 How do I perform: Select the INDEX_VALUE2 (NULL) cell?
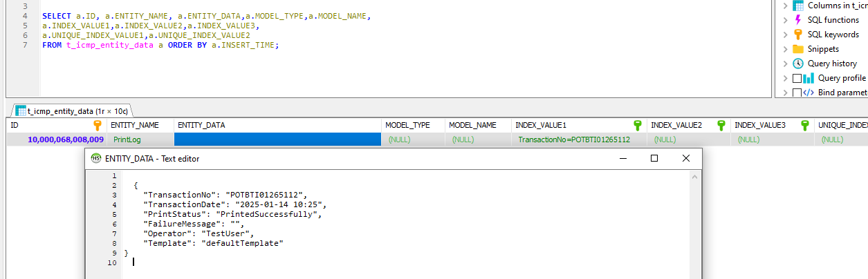pos(687,139)
